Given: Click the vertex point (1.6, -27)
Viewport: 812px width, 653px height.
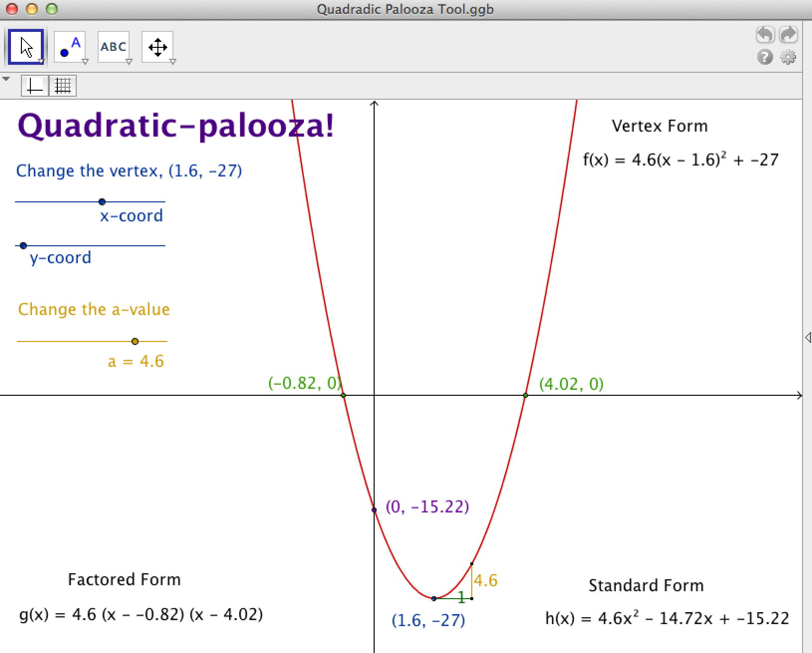Looking at the screenshot, I should point(434,598).
